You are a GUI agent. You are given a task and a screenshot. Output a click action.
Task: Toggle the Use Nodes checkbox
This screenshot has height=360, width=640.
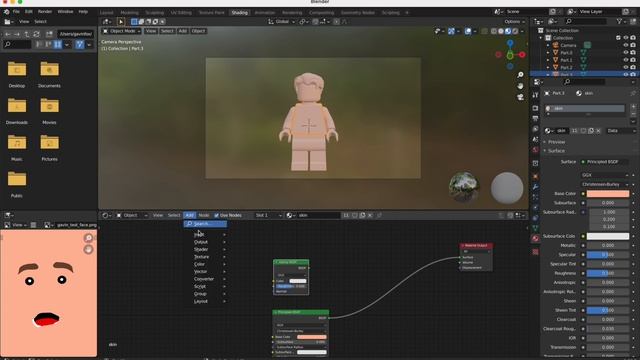216,216
